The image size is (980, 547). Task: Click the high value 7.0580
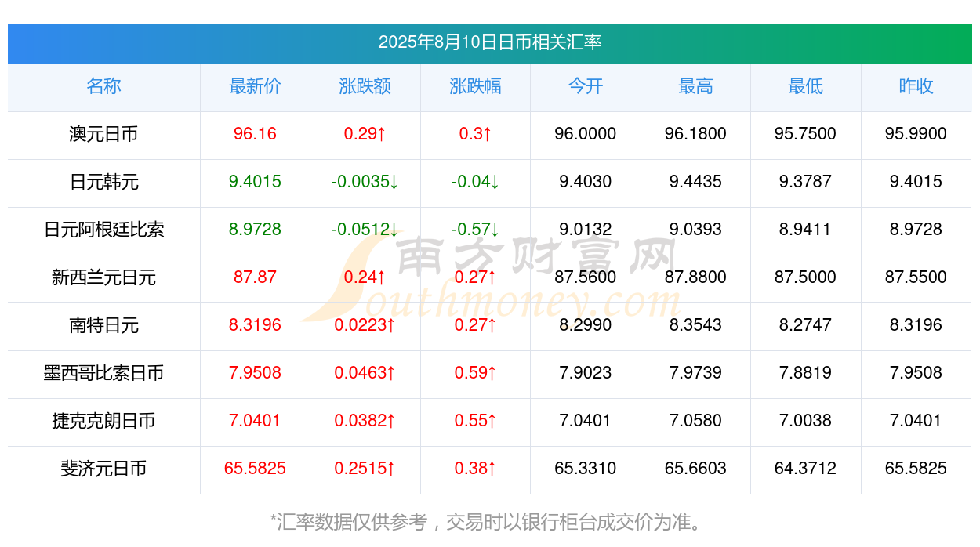[x=695, y=421]
